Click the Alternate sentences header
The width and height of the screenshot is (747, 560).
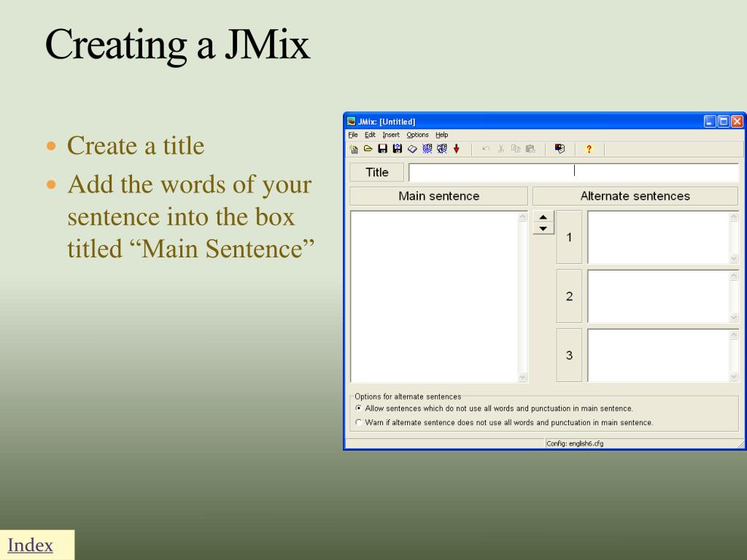[x=635, y=195]
